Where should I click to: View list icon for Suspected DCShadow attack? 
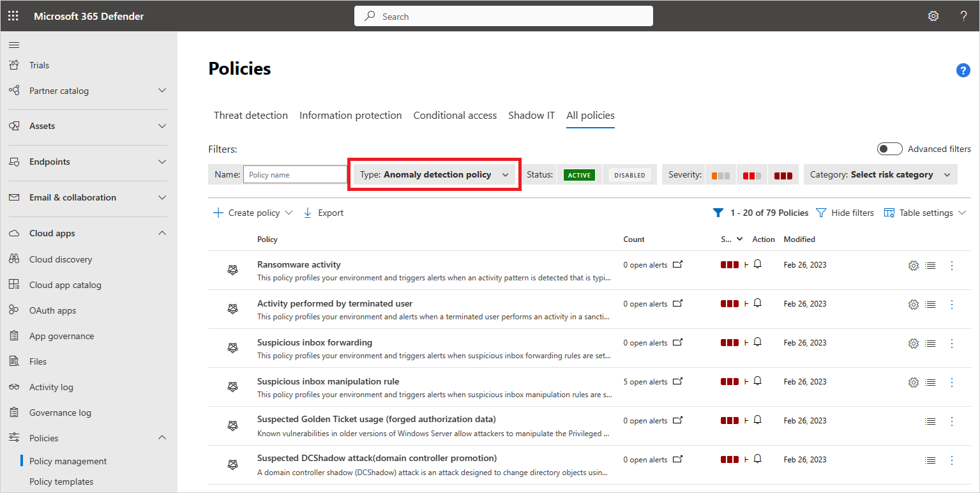(930, 460)
